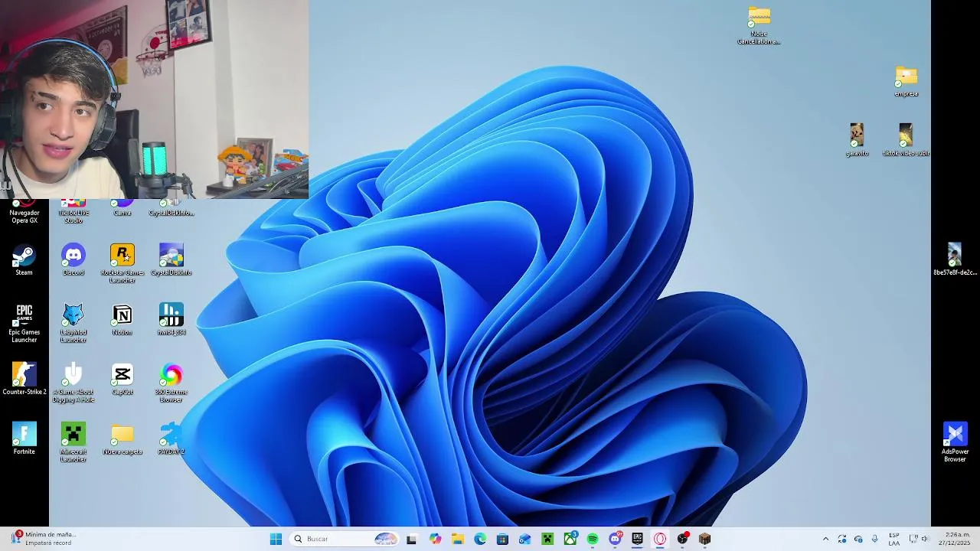The width and height of the screenshot is (980, 551).
Task: Click the Minecraft creeper taskbar icon
Action: pos(547,539)
